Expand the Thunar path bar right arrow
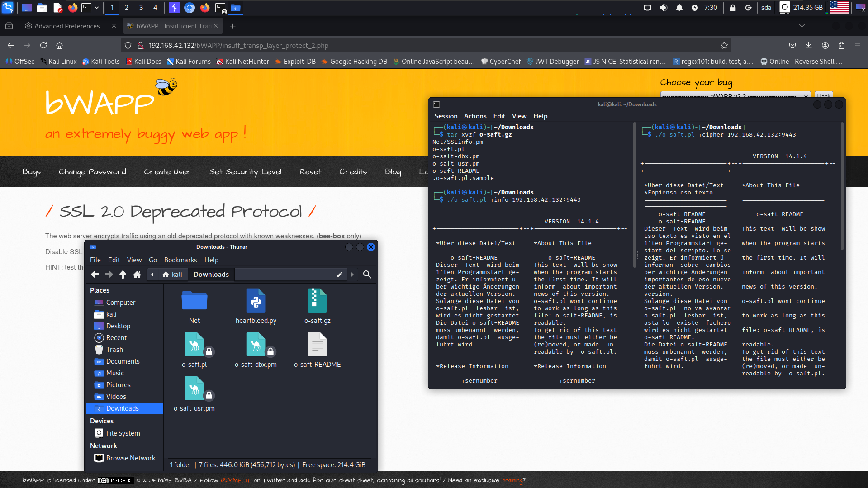 352,275
